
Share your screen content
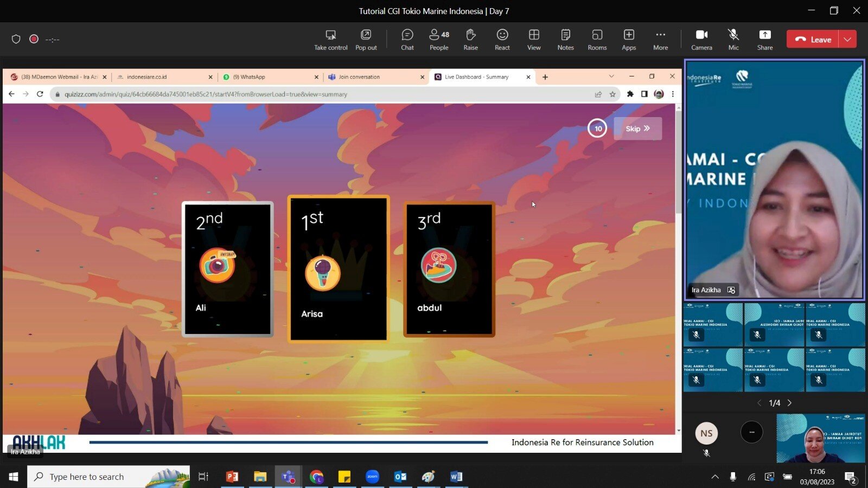point(765,40)
